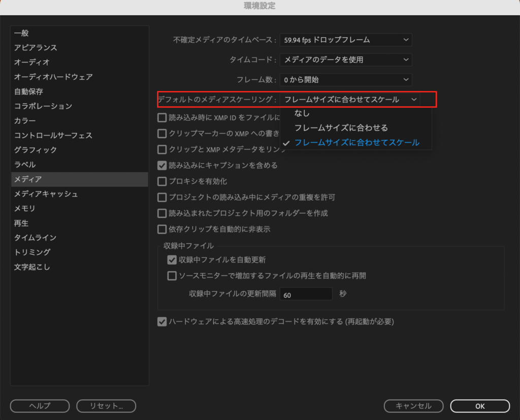
Task: Dismiss the dialog with キャンセル
Action: point(413,406)
